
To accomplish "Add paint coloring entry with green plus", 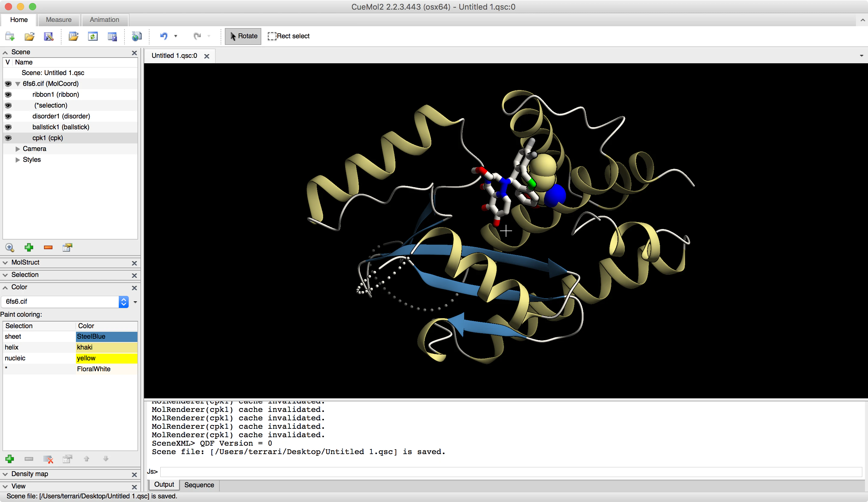I will coord(10,459).
